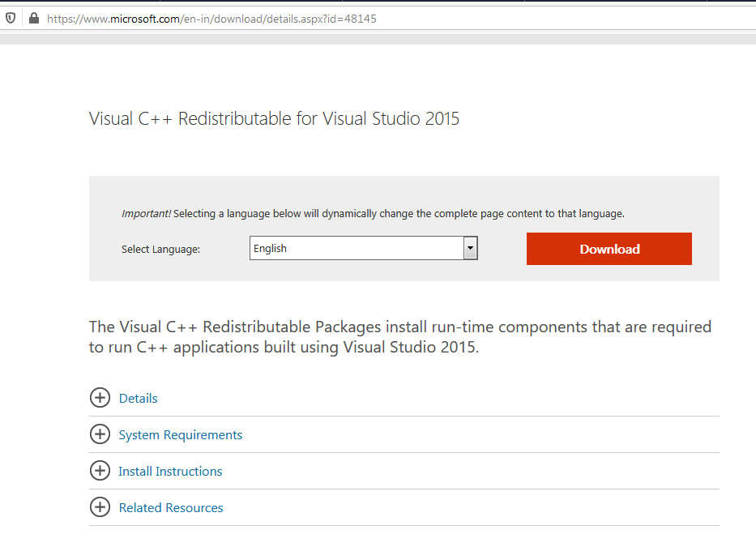Click the Visual C++ Redistributable page heading
Viewport: 756px width, 547px height.
(x=274, y=119)
